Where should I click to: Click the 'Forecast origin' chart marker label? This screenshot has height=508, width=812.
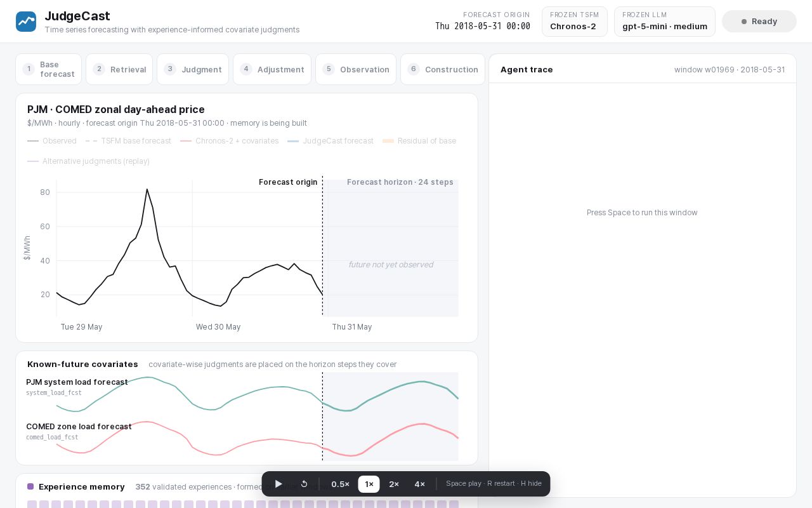288,182
